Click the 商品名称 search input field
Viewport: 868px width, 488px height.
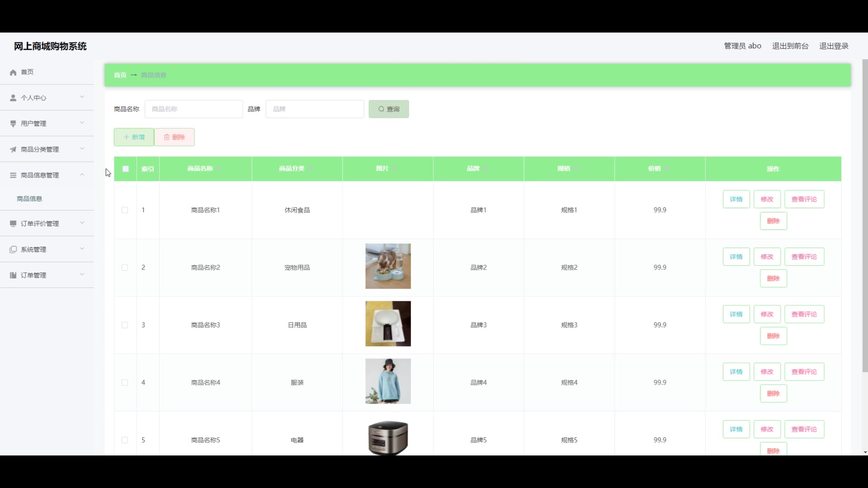[193, 109]
